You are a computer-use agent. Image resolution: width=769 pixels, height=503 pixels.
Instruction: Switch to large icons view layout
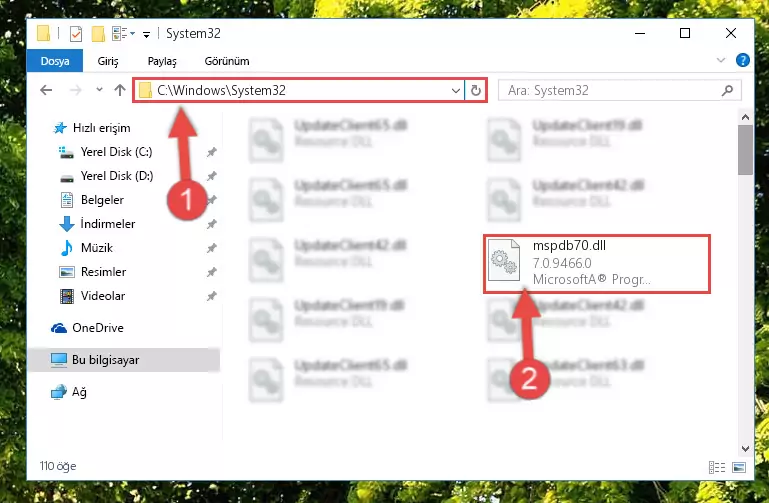[x=739, y=467]
